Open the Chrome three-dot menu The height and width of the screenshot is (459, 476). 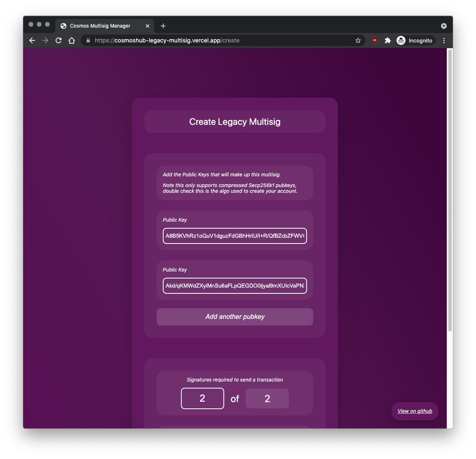tap(444, 40)
